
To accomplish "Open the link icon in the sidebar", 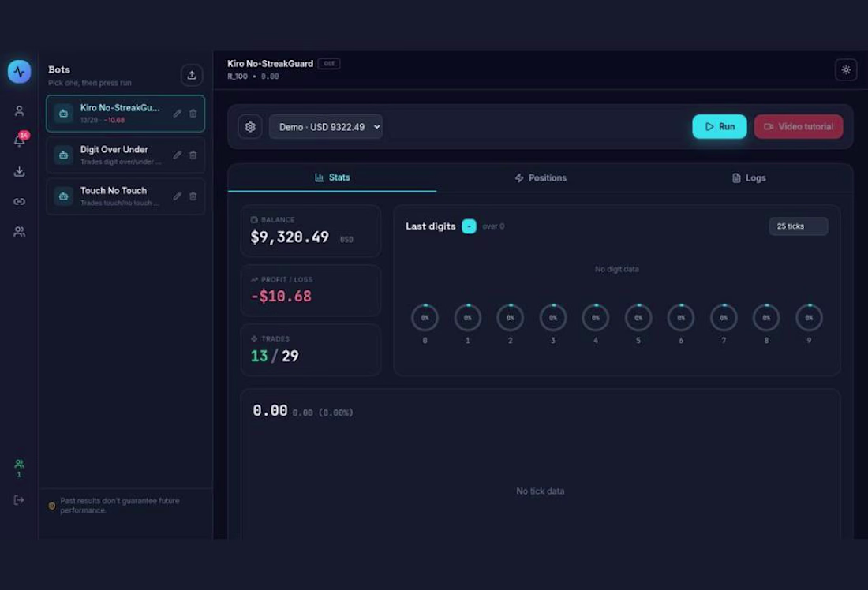I will (20, 201).
